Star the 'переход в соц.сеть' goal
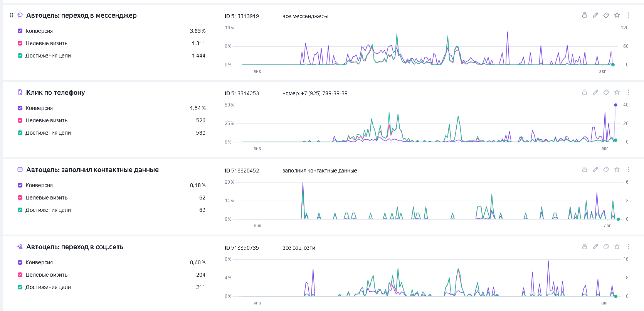Image resolution: width=644 pixels, height=311 pixels. 617,247
